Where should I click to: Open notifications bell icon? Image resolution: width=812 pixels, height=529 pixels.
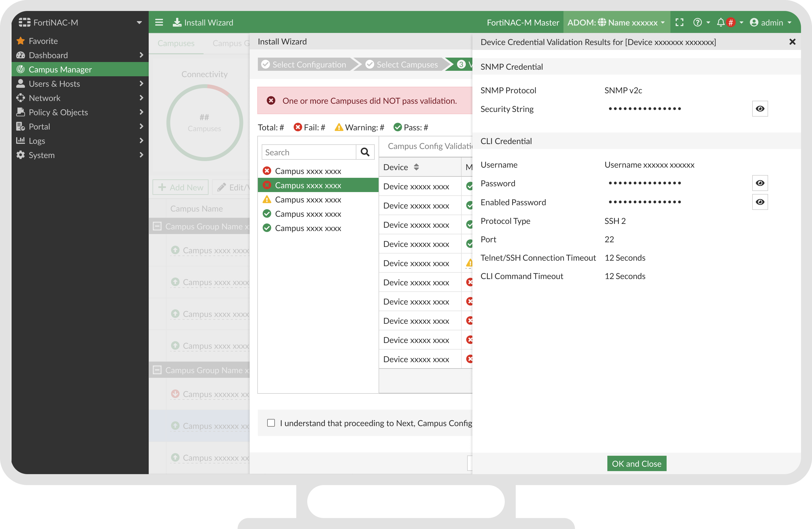[x=721, y=22]
